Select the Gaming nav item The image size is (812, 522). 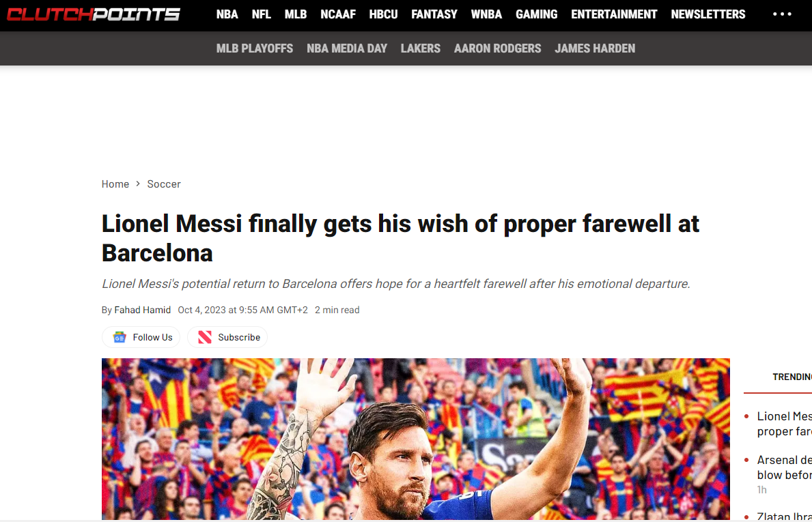pyautogui.click(x=536, y=14)
